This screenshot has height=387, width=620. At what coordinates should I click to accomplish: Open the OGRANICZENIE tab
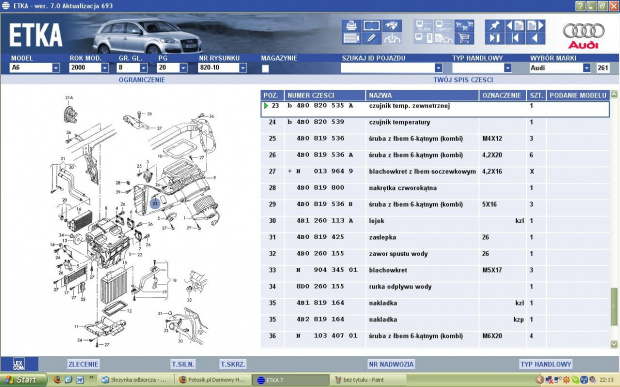coord(142,80)
